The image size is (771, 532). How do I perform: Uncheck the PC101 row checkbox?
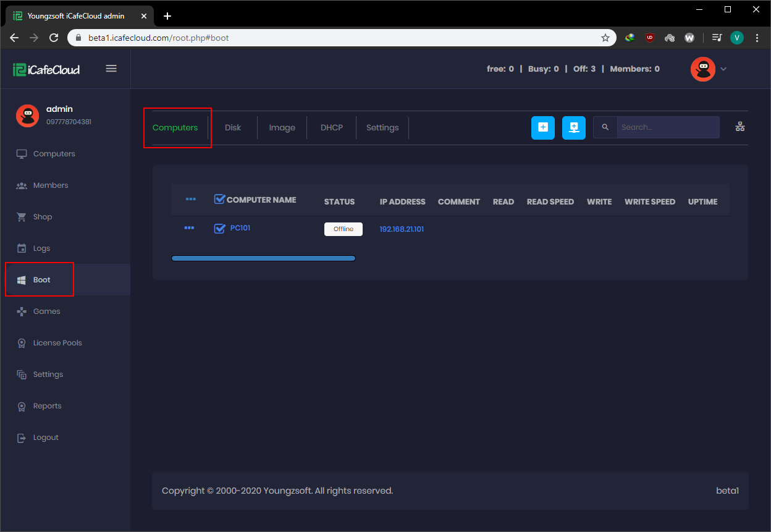click(219, 229)
